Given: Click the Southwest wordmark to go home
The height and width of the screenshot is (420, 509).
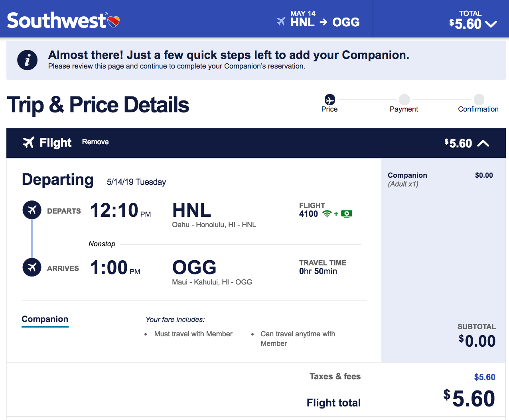Looking at the screenshot, I should tap(57, 21).
